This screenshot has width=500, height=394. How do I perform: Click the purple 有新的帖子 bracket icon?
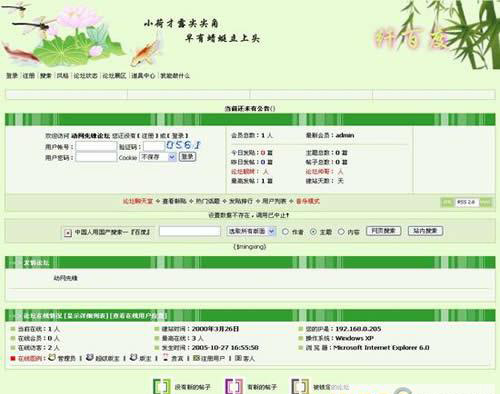pos(234,386)
